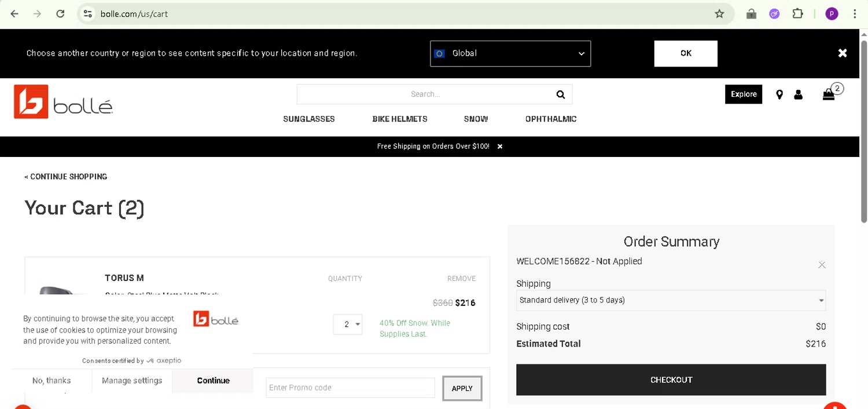Click the Explore button
Viewport: 868px width, 409px height.
point(744,94)
